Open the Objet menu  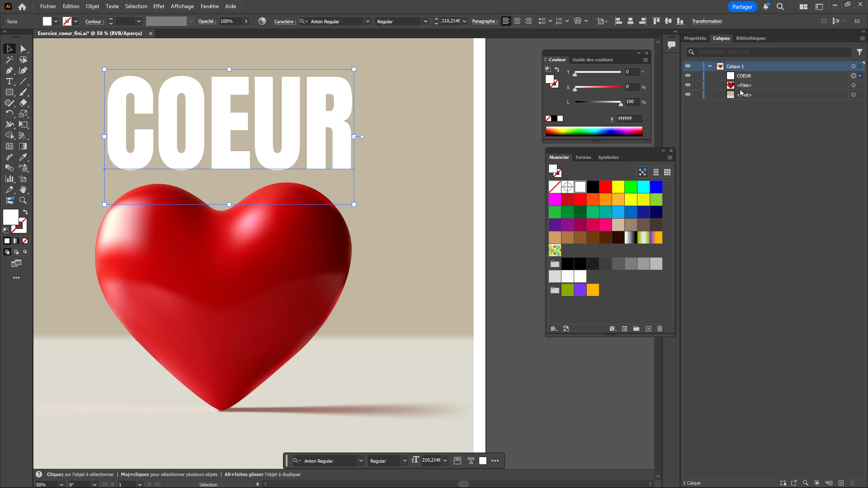[x=92, y=6]
